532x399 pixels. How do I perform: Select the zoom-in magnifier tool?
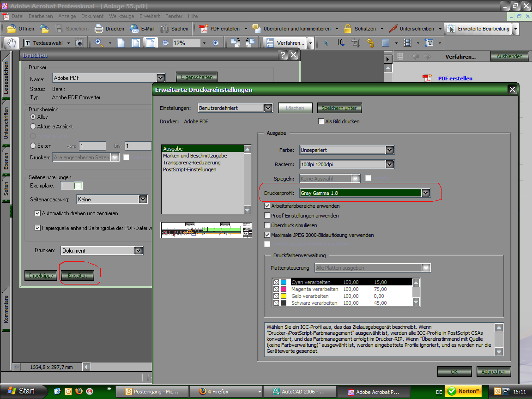coord(99,43)
